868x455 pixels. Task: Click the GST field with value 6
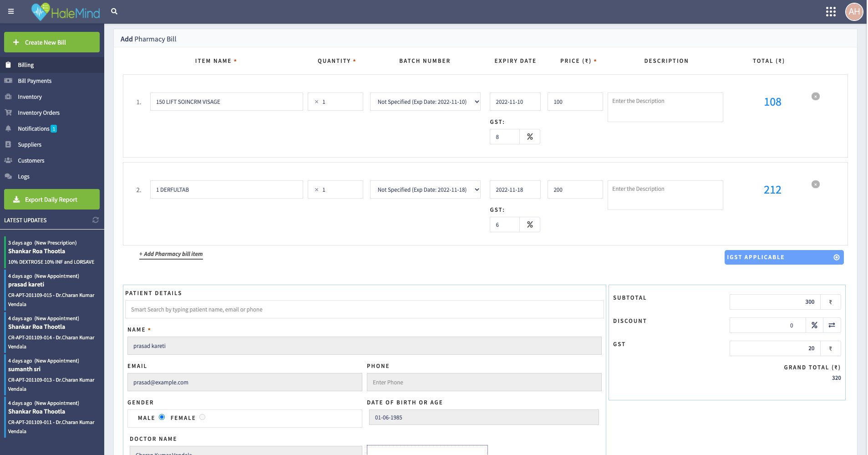(x=505, y=225)
